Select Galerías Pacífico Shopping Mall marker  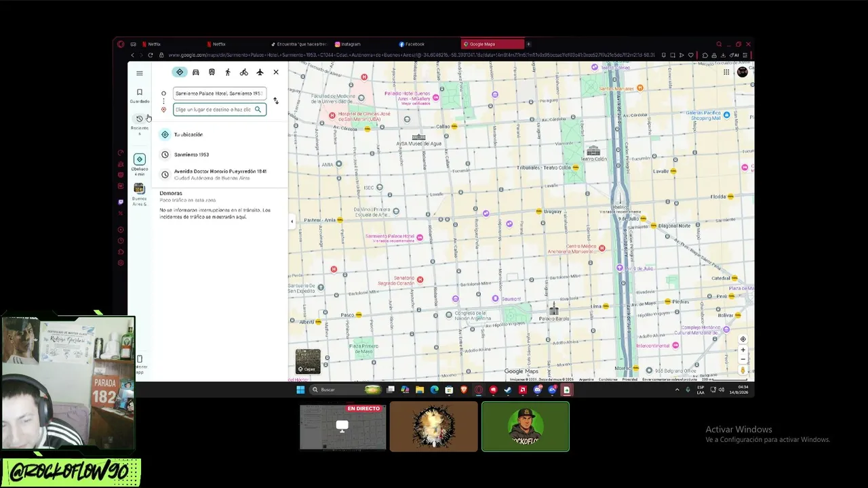[726, 115]
